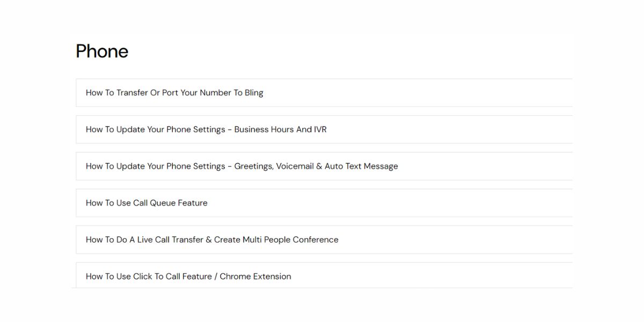Expand the Live Call Transfer accordion panel
Viewport: 644px width, 322px height.
point(212,239)
